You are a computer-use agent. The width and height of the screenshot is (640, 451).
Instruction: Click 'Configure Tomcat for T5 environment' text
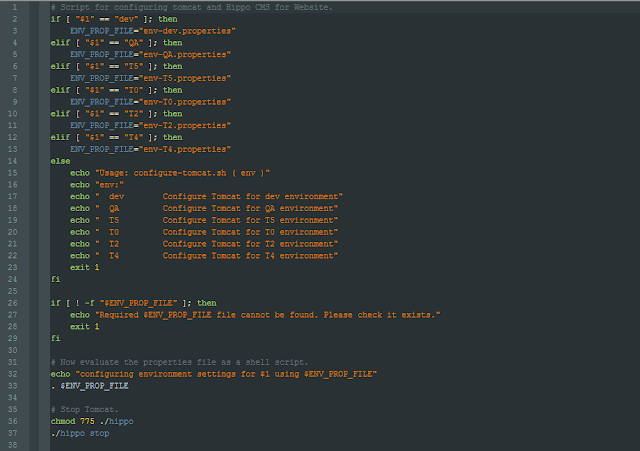tap(248, 220)
